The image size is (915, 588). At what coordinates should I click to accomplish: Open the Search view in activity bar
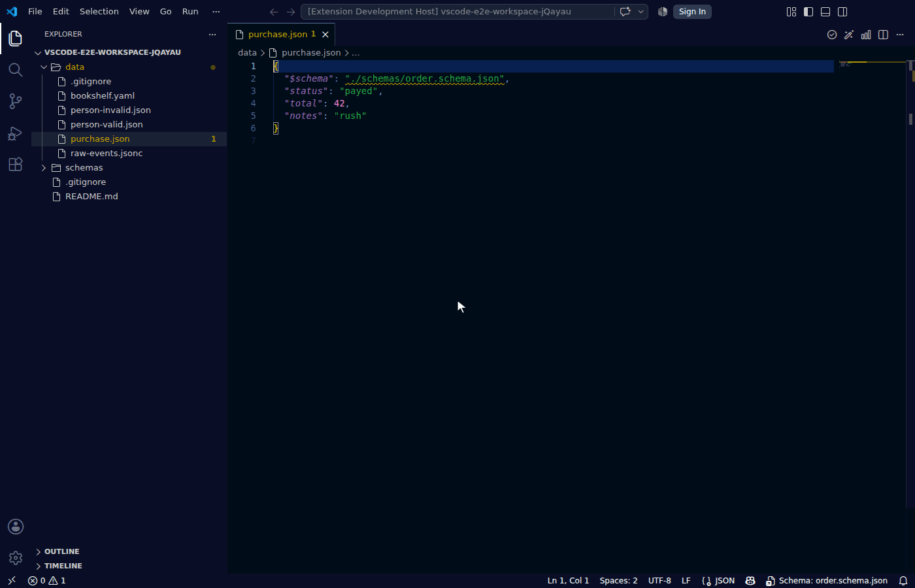(x=16, y=70)
